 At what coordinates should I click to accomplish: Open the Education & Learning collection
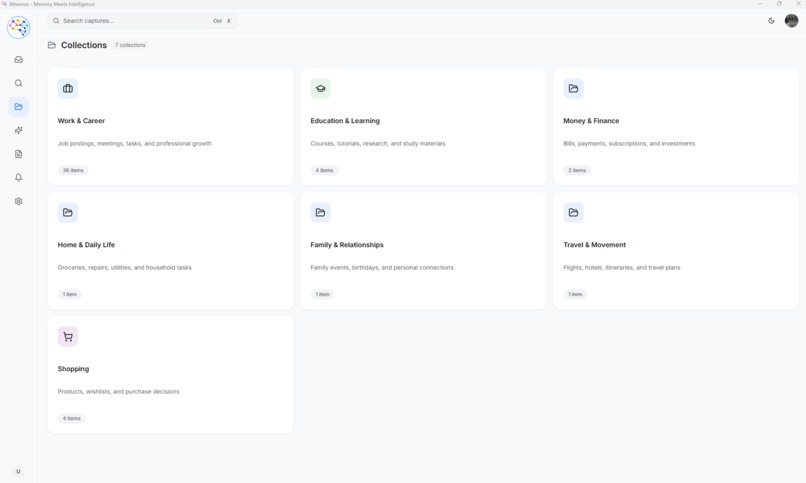(423, 127)
